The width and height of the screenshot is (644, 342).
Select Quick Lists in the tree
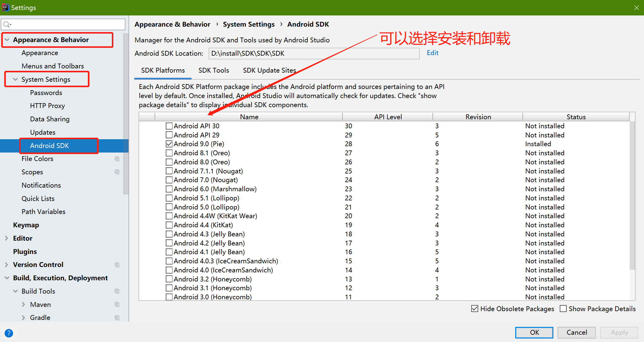point(38,199)
